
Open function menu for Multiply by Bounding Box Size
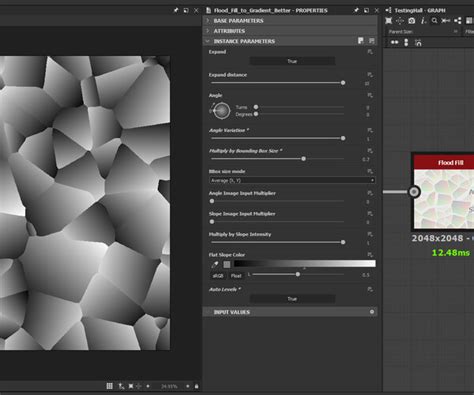point(370,151)
